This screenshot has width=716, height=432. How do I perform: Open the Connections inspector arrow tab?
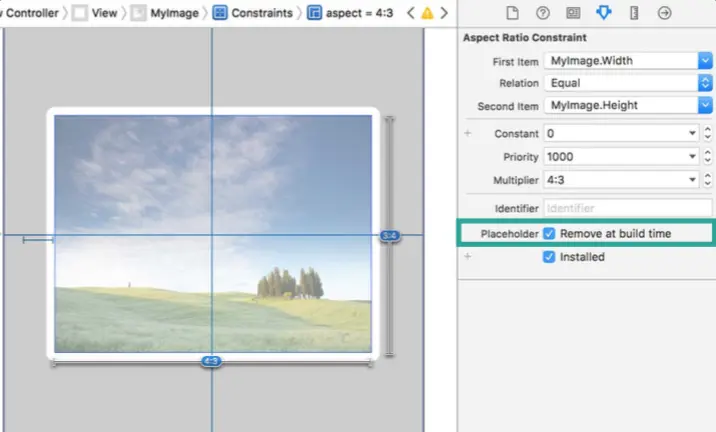tap(664, 13)
